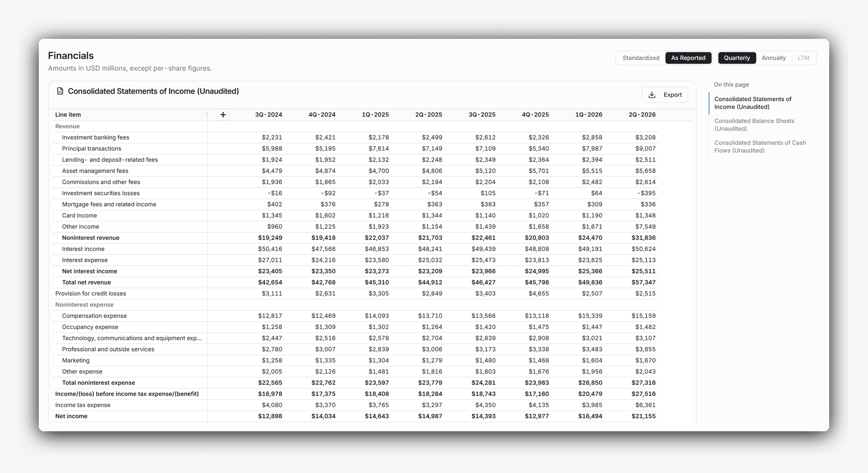Select the Card income row label
Image resolution: width=868 pixels, height=473 pixels.
click(80, 215)
